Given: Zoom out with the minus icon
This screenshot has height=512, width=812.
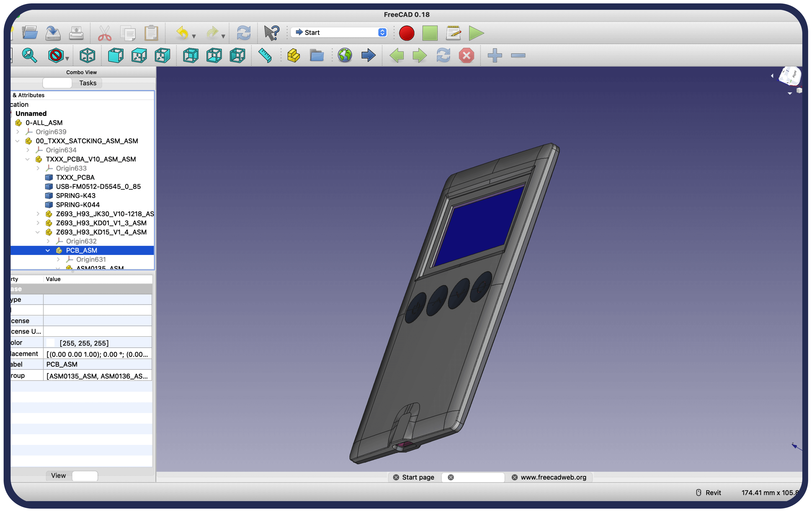Looking at the screenshot, I should pos(518,55).
